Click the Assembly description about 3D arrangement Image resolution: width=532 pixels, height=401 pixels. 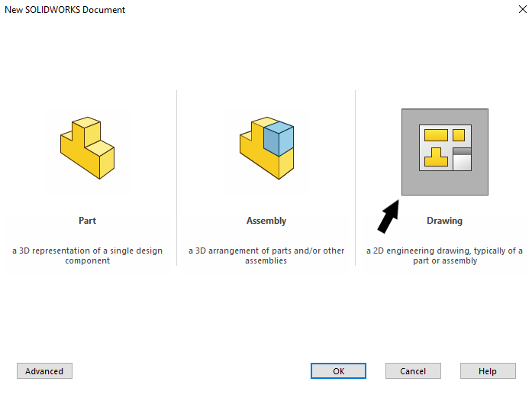coord(266,255)
